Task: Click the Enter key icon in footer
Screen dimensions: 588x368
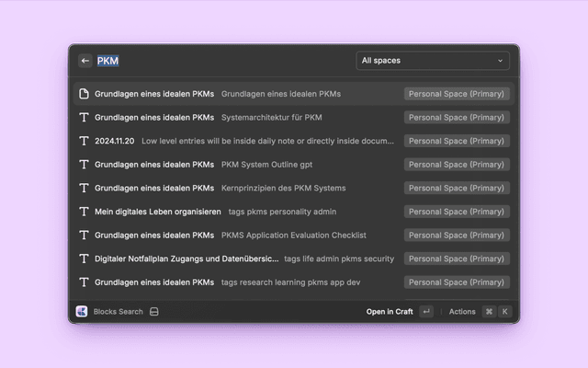Action: tap(426, 312)
